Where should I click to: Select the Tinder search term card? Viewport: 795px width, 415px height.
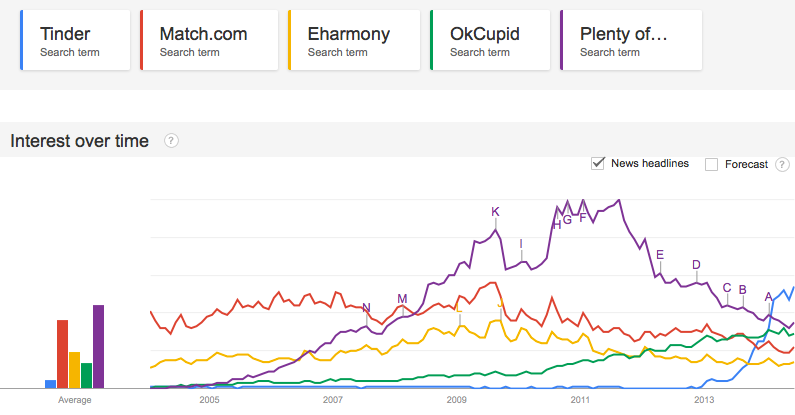(x=75, y=41)
